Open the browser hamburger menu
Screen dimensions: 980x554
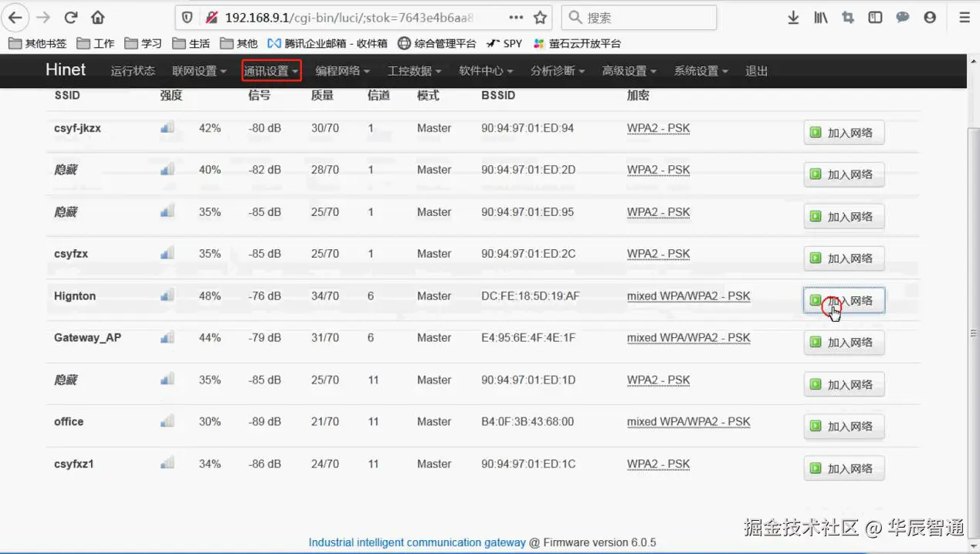964,17
